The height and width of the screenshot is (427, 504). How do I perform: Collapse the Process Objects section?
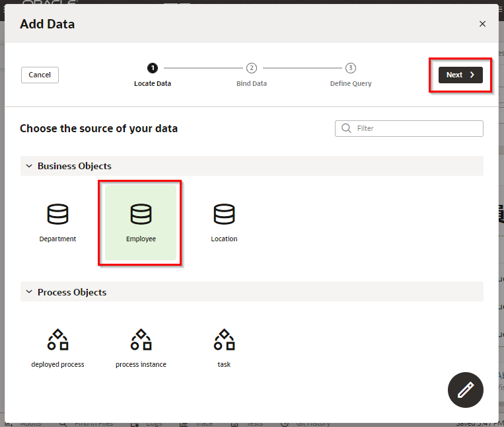[x=29, y=292]
